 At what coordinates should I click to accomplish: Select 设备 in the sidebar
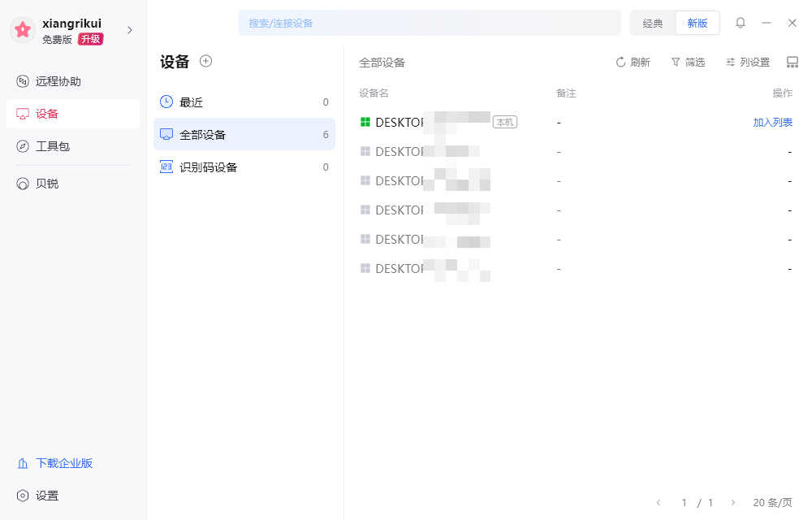tap(73, 114)
